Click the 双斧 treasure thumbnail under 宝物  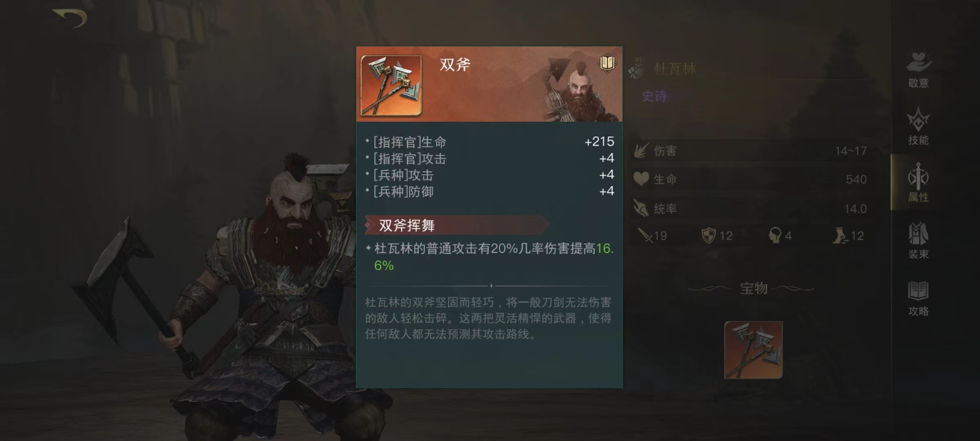pyautogui.click(x=753, y=350)
